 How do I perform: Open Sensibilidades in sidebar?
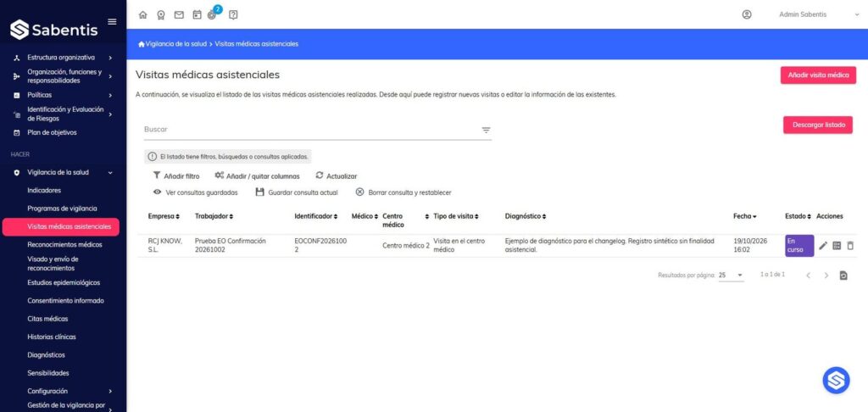(x=48, y=373)
